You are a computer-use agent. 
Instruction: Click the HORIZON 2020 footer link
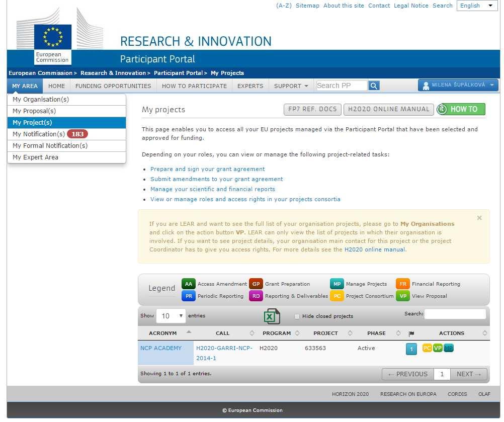(350, 394)
